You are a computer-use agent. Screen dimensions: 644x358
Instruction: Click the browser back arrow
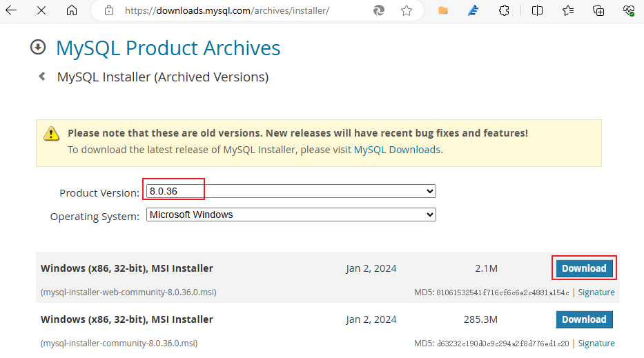11,10
